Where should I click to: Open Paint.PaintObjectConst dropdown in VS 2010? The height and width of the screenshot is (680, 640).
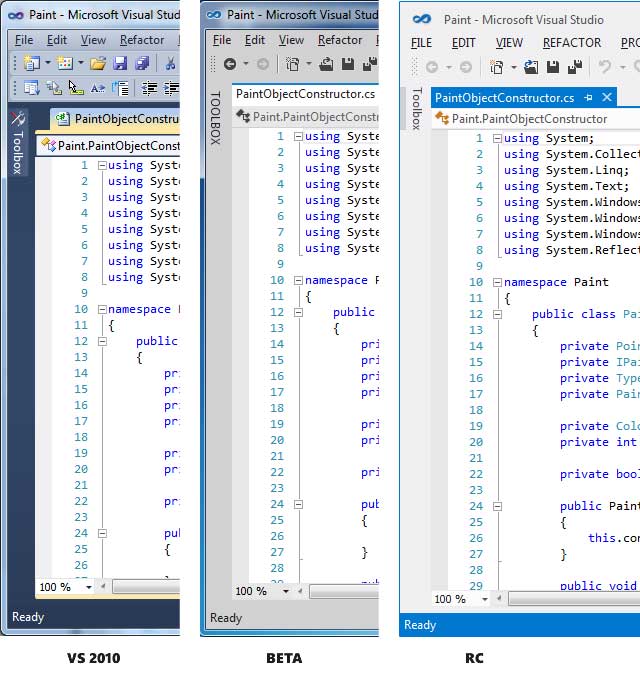(109, 146)
